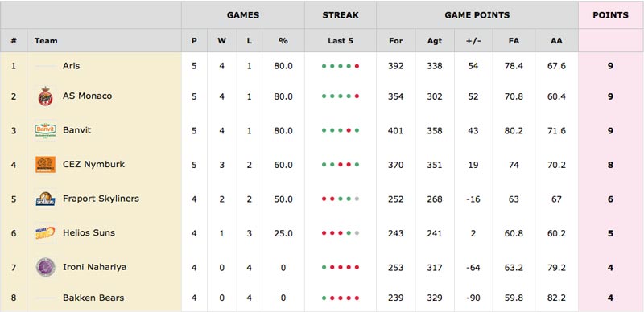
Task: Click the Banvit team logo
Action: point(46,131)
